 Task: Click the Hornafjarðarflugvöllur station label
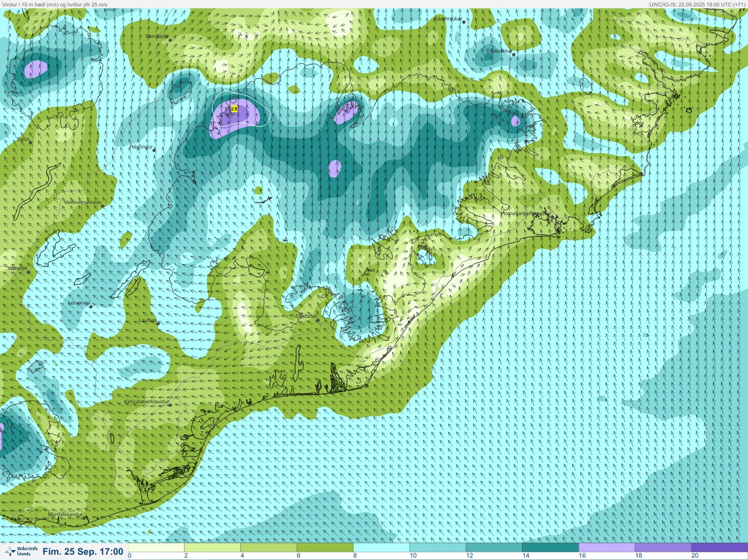[526, 214]
